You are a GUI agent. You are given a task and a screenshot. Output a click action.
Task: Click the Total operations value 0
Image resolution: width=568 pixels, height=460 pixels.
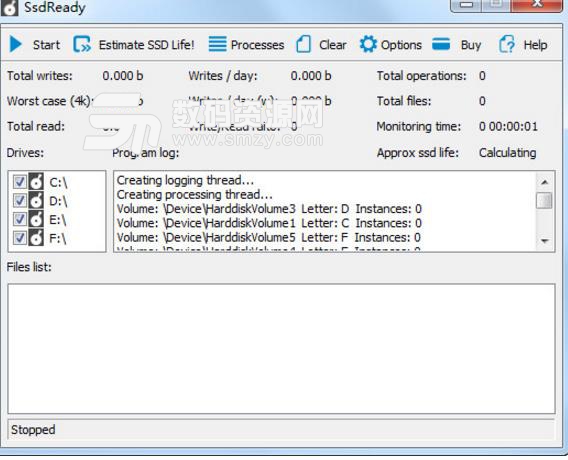click(482, 76)
